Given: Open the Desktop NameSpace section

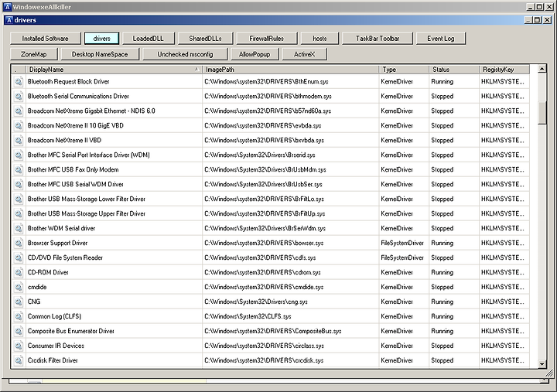Looking at the screenshot, I should pos(100,54).
